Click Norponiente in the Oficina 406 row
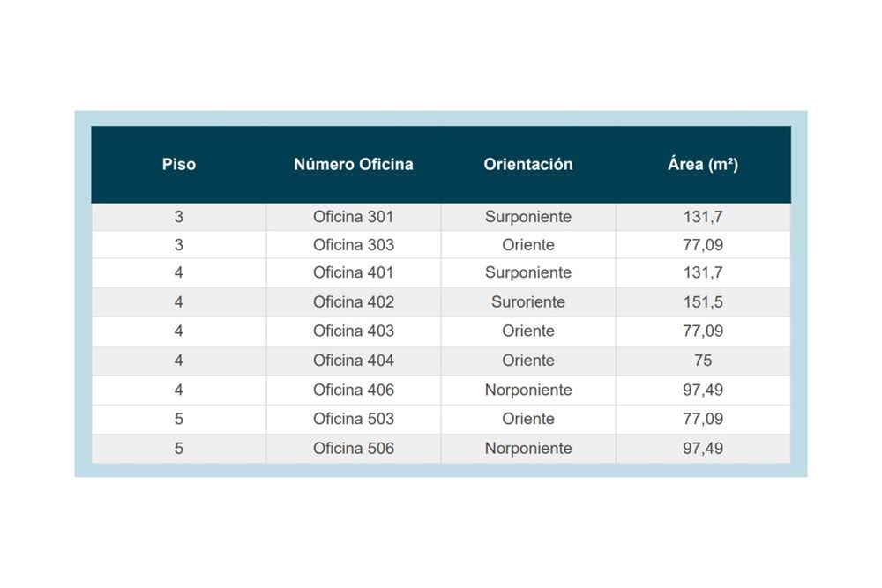The width and height of the screenshot is (882, 588). tap(528, 391)
